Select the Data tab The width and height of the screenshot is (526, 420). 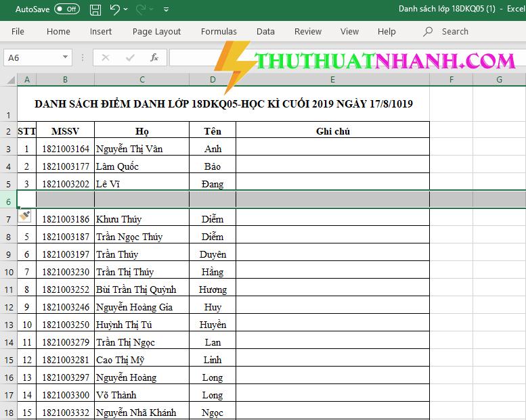[x=265, y=32]
